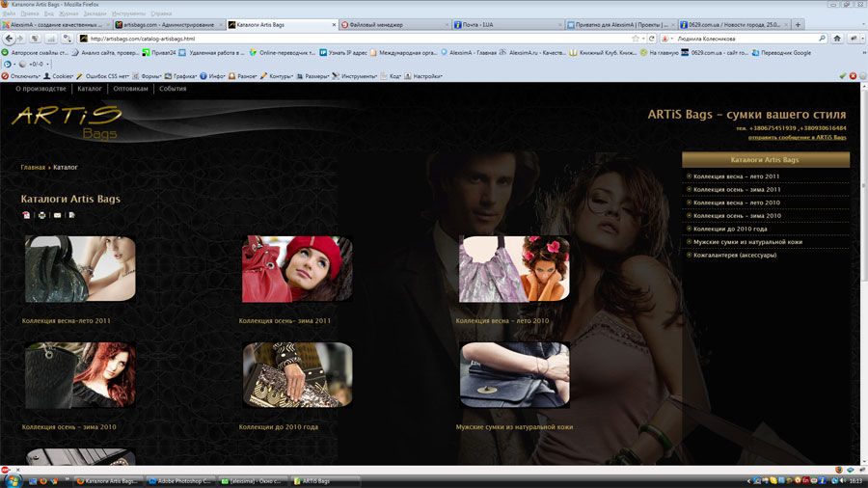Open the Узнать IP адрес bookmark

(343, 53)
